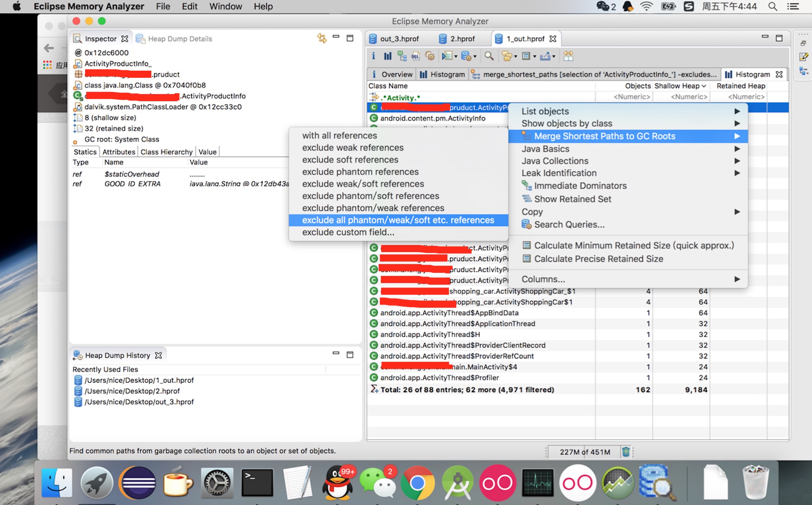Screen dimensions: 812x505
Task: Select the Value tab in Inspector
Action: point(207,152)
